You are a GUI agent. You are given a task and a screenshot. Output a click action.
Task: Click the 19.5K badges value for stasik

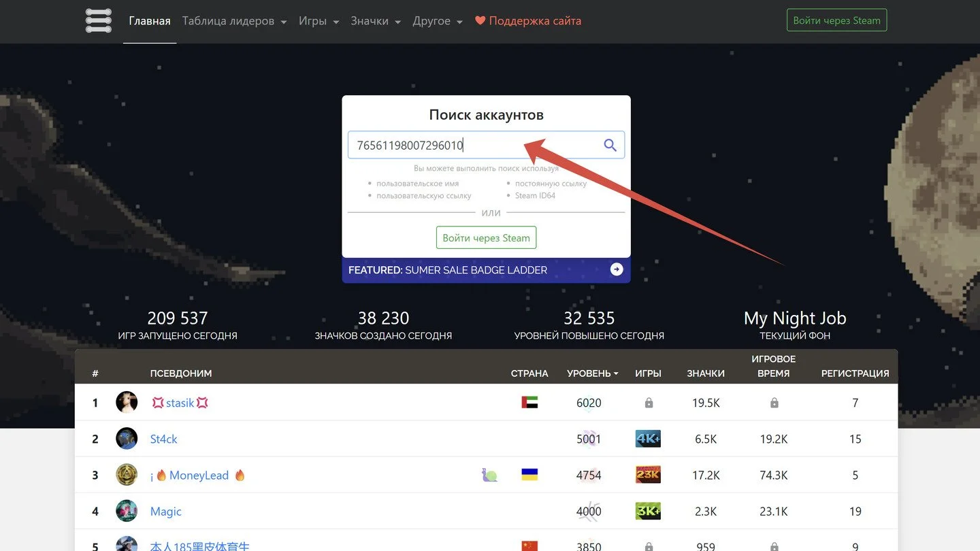pyautogui.click(x=706, y=403)
